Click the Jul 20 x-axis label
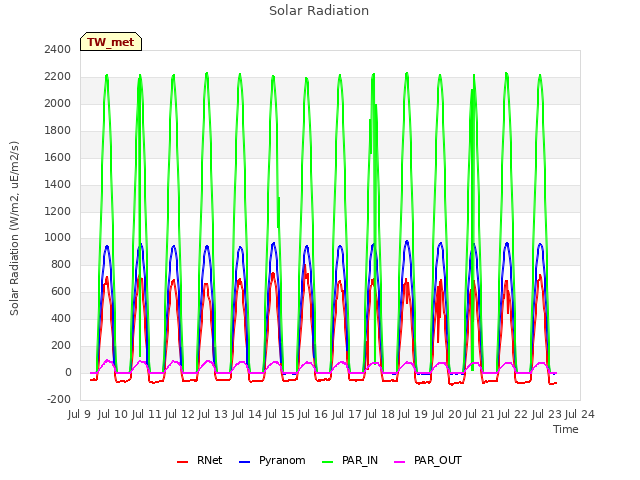The width and height of the screenshot is (640, 480). pyautogui.click(x=447, y=414)
